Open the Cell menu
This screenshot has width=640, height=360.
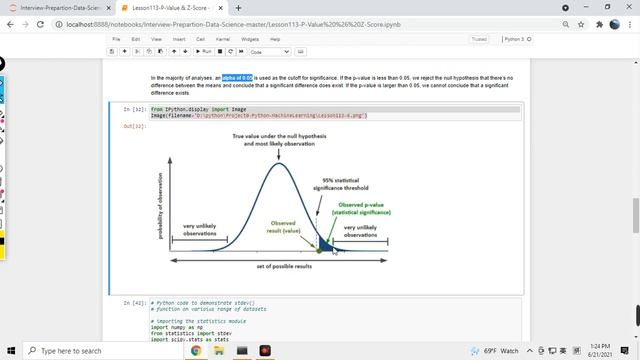(200, 39)
